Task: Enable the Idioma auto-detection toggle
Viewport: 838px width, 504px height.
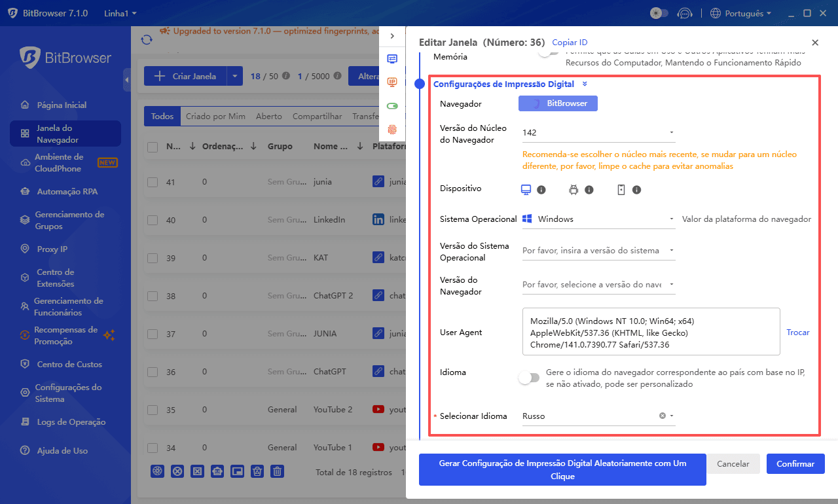Action: click(x=529, y=377)
